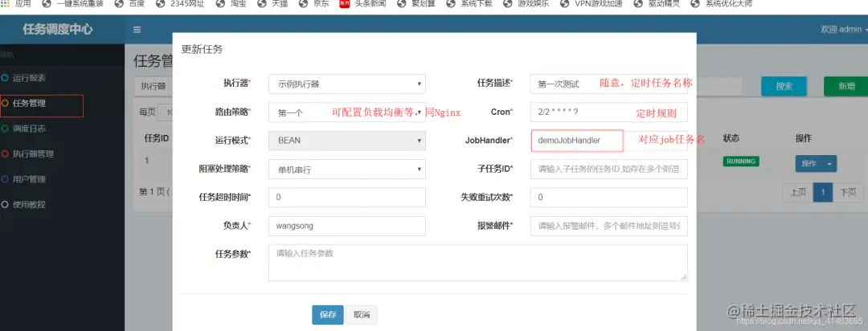Click the green RUNNING status label
The height and width of the screenshot is (331, 868).
point(741,161)
